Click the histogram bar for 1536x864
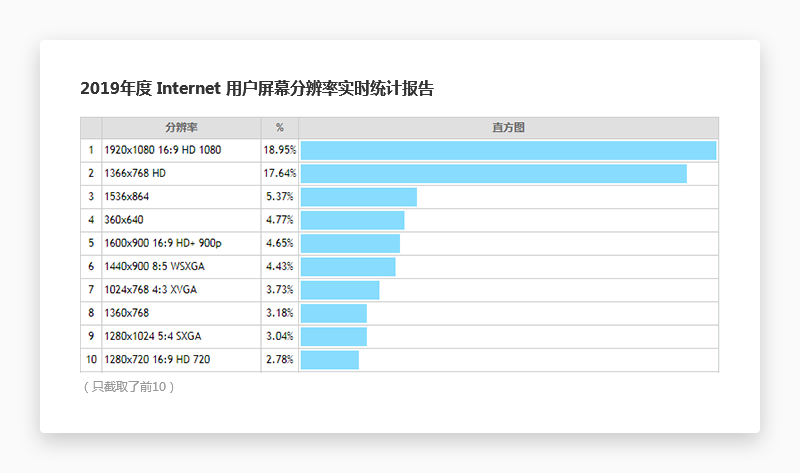Screen dimensions: 800x473 pos(359,196)
